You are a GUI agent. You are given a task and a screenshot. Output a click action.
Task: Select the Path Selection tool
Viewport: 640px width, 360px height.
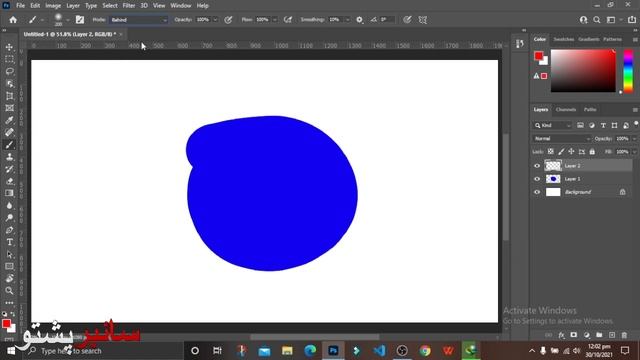point(9,254)
